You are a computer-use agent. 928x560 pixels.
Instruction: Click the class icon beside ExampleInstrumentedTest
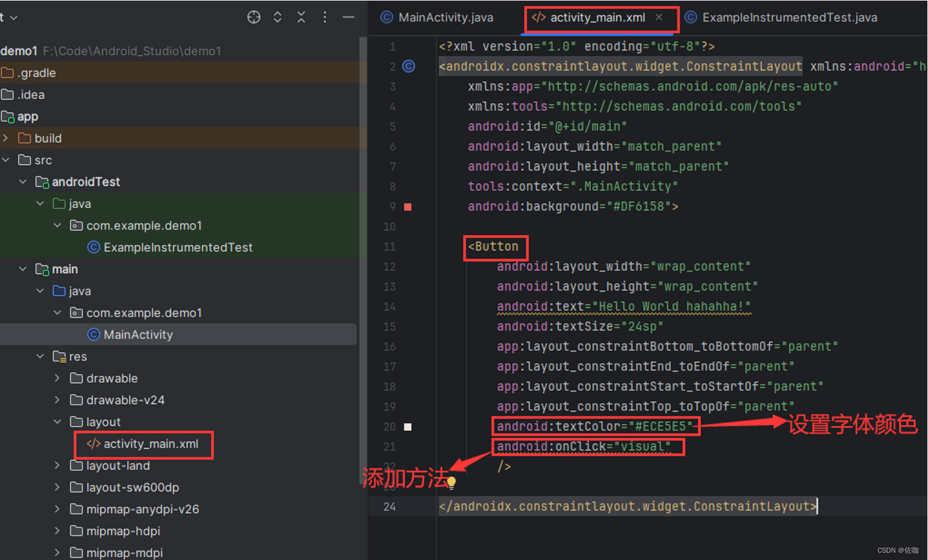93,247
